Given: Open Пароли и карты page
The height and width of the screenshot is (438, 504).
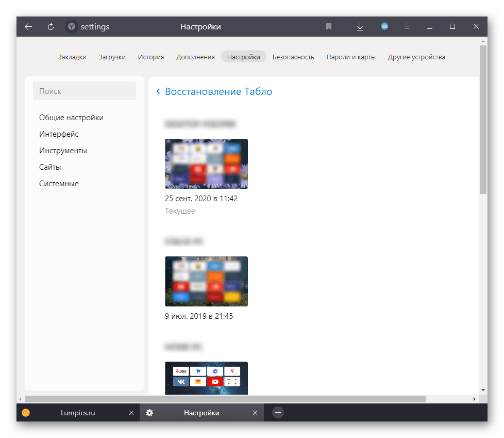Looking at the screenshot, I should click(x=351, y=57).
